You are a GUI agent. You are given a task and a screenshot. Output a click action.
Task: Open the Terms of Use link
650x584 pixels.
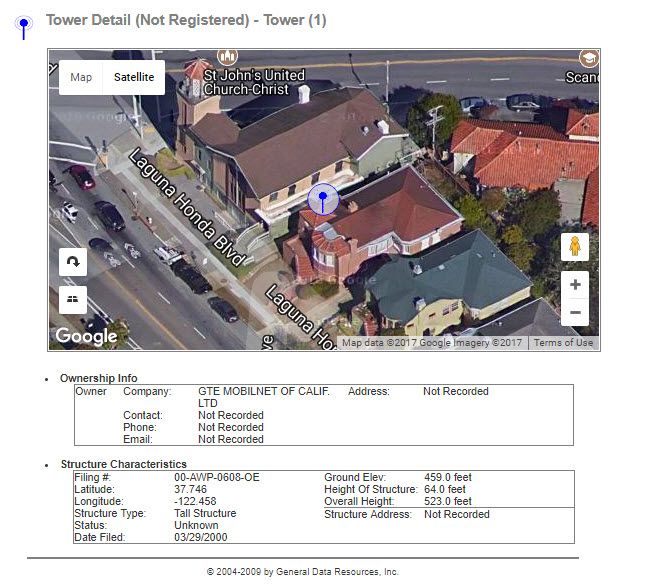[563, 343]
